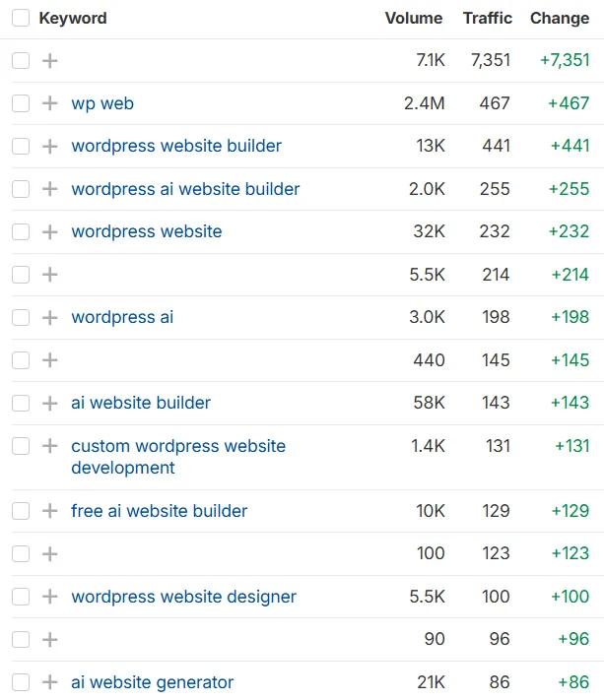This screenshot has height=700, width=604.
Task: Tick the ai website generator row checkbox
Action: pyautogui.click(x=21, y=682)
